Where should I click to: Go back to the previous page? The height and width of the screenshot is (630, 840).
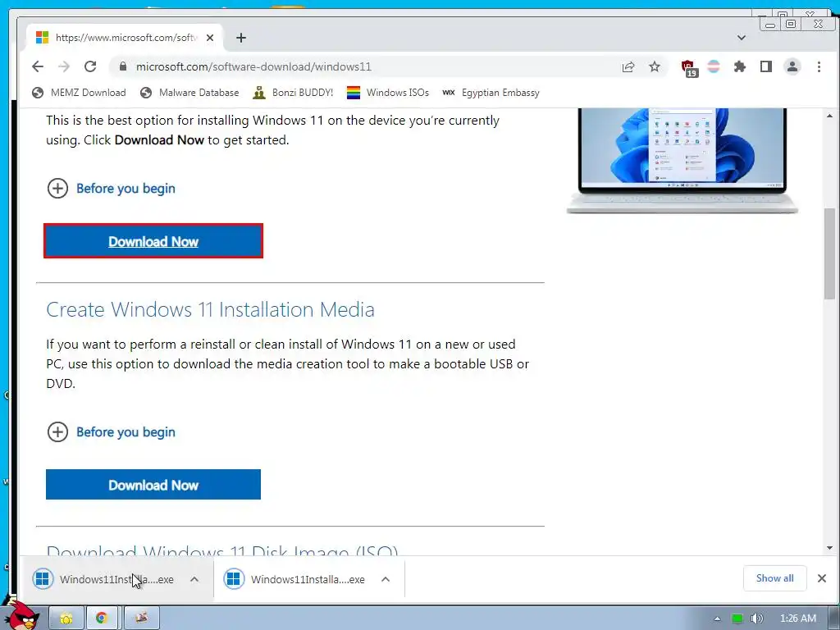click(x=38, y=66)
